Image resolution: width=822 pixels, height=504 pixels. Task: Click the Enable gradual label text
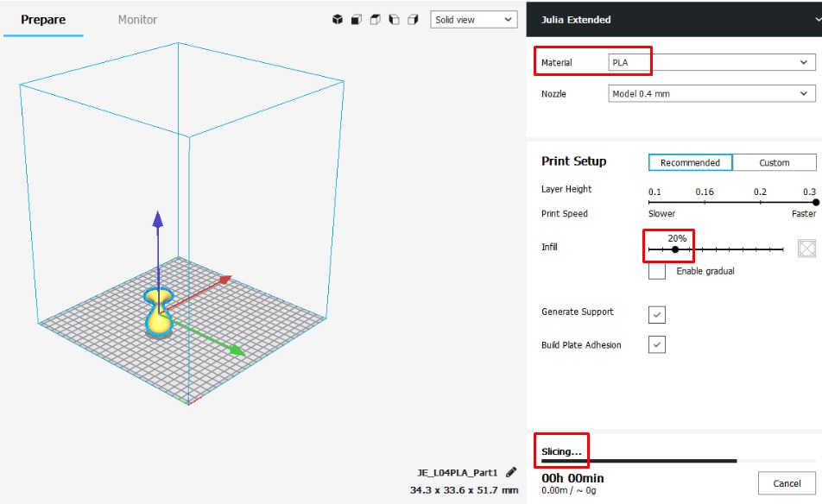pyautogui.click(x=705, y=271)
